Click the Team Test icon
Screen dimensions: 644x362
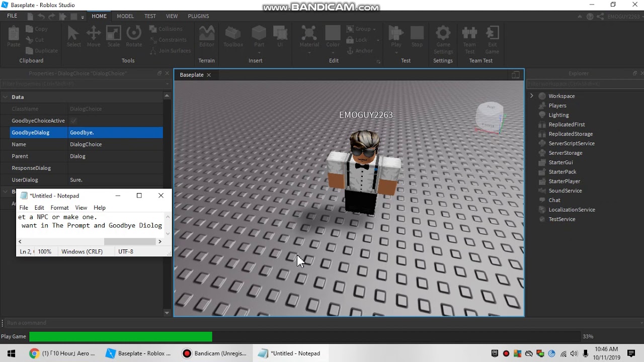click(x=469, y=33)
